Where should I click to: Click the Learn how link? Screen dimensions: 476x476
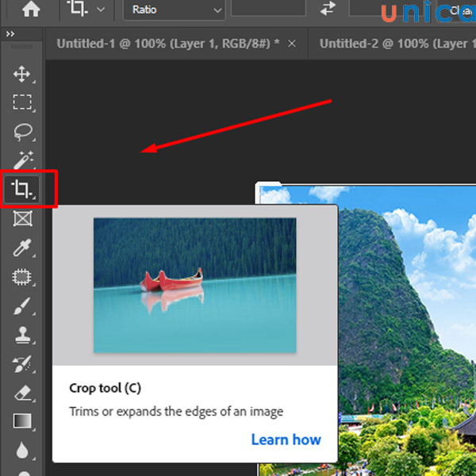coord(286,440)
